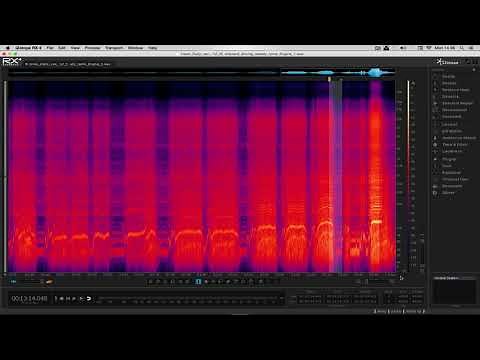Open the Wi-Fi status menu
This screenshot has height=360, width=480.
point(429,48)
